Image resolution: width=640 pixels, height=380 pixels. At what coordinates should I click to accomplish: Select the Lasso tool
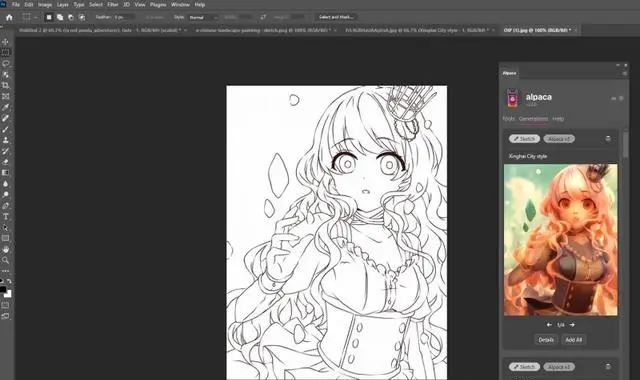tap(5, 63)
